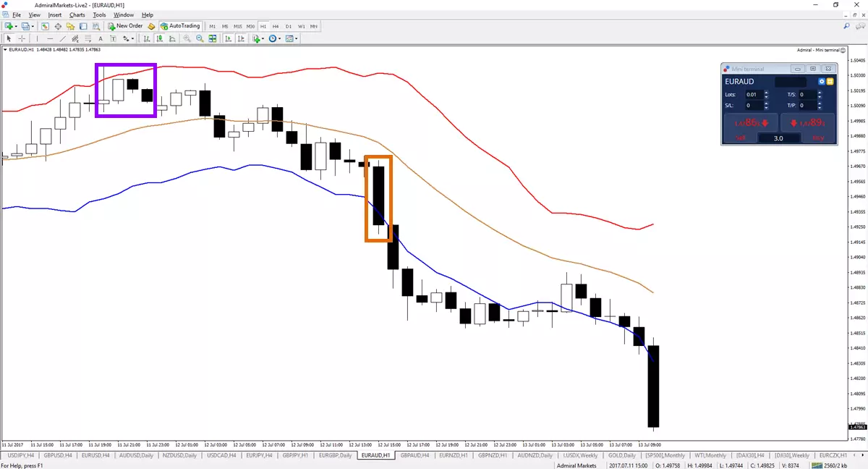Zoom out on the chart
Image resolution: width=868 pixels, height=469 pixels.
click(200, 38)
